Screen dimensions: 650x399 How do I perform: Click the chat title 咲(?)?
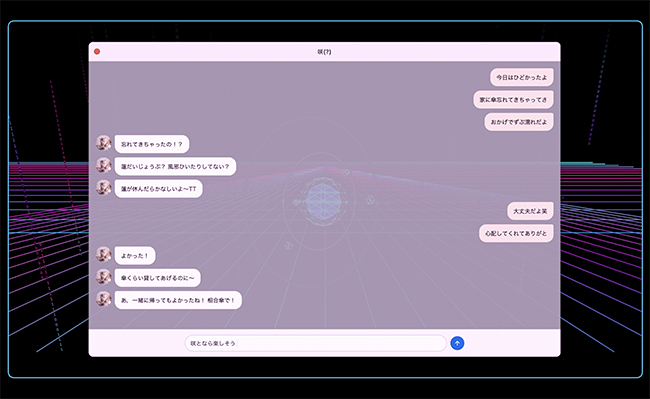point(324,52)
